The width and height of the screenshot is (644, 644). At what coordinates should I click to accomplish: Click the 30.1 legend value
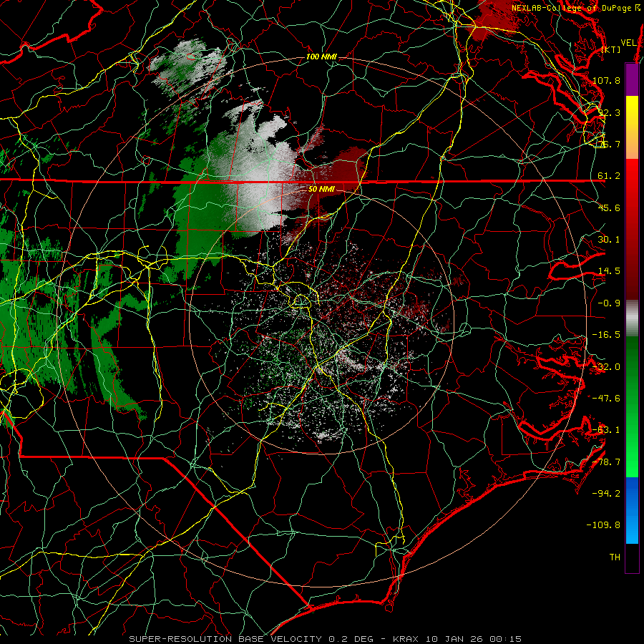(x=609, y=240)
